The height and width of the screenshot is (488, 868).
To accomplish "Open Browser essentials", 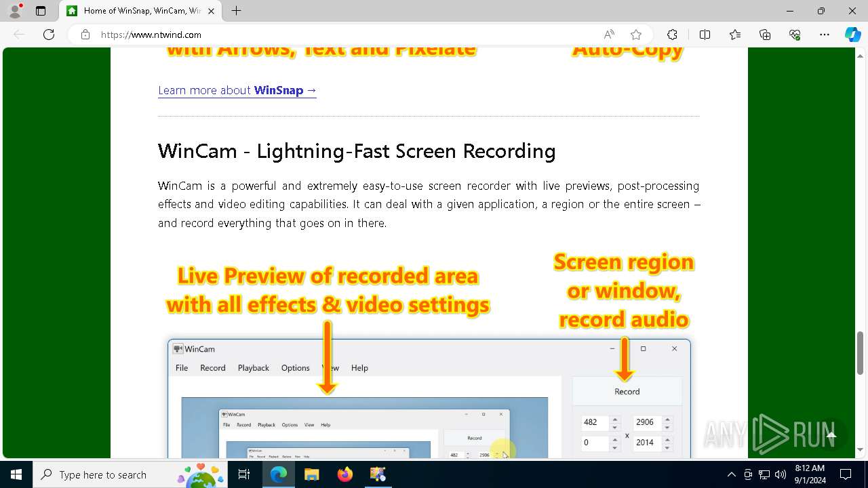I will (795, 35).
